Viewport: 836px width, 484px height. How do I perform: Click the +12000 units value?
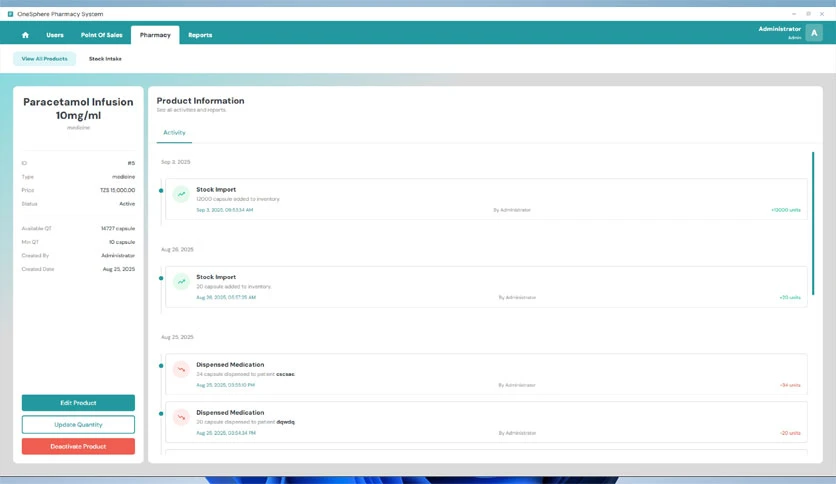coord(785,210)
